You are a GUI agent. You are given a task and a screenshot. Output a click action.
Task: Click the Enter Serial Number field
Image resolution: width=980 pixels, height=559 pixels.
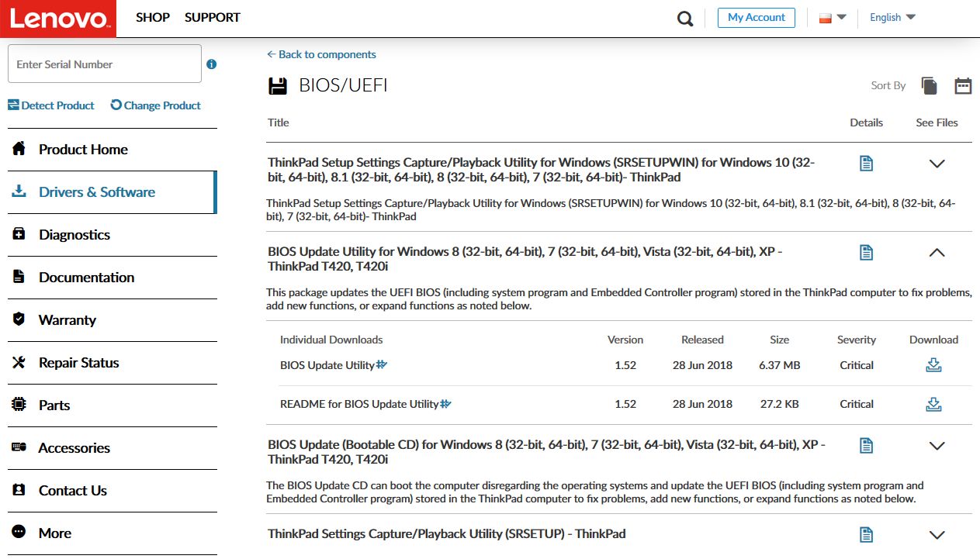click(x=105, y=64)
